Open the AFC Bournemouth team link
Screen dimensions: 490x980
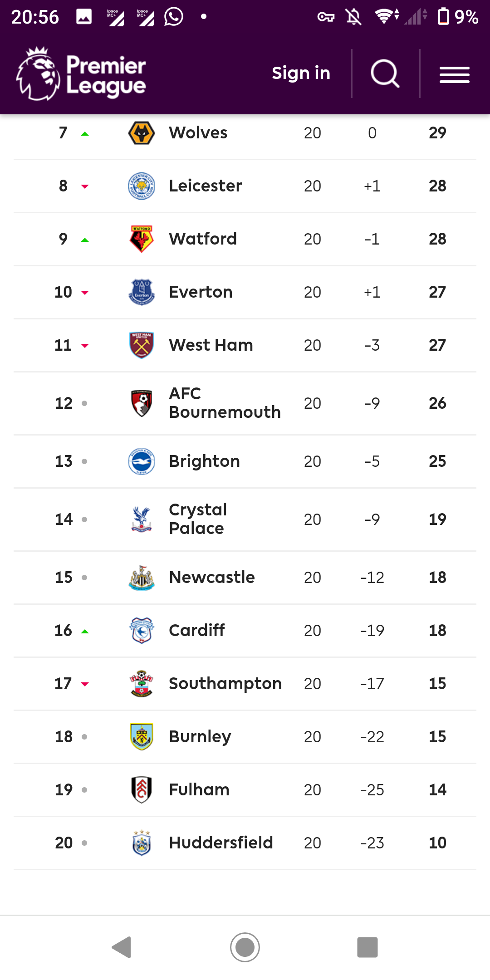click(x=225, y=403)
